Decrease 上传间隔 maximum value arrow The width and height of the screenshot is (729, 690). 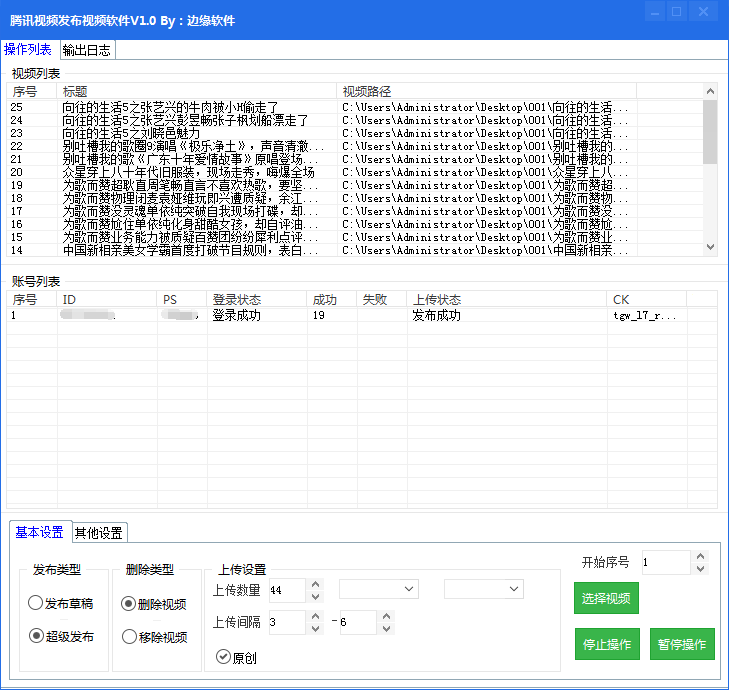pos(386,629)
